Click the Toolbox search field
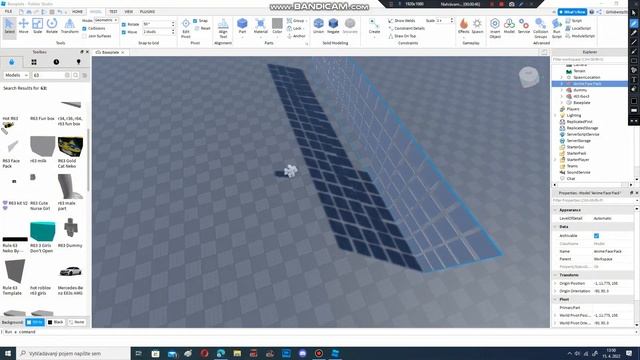The width and height of the screenshot is (640, 360). [x=48, y=75]
